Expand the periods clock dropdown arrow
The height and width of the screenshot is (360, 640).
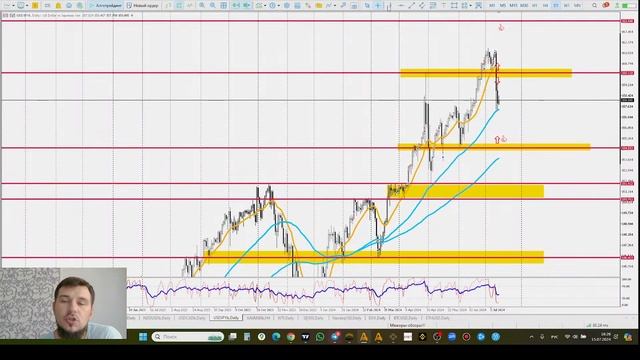pyautogui.click(x=279, y=6)
